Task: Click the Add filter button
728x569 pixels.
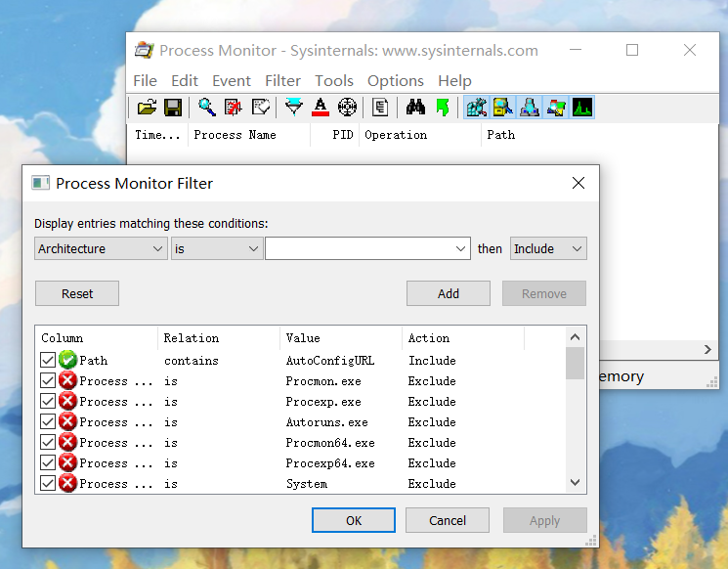Action: pyautogui.click(x=448, y=293)
